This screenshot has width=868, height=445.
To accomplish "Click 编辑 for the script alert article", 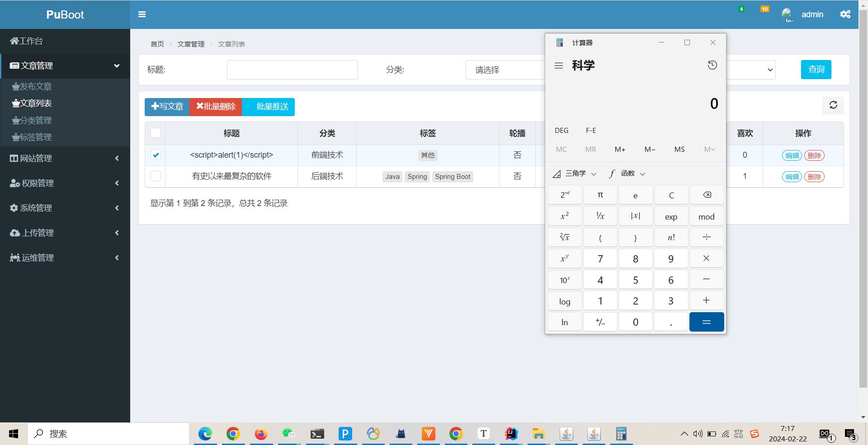I will click(792, 155).
